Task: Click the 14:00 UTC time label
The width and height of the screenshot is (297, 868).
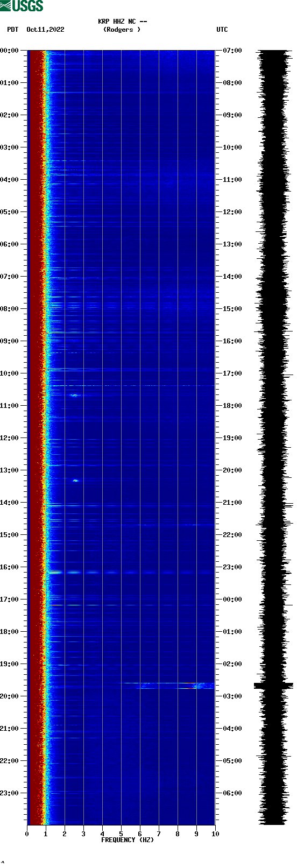Action: click(x=232, y=277)
